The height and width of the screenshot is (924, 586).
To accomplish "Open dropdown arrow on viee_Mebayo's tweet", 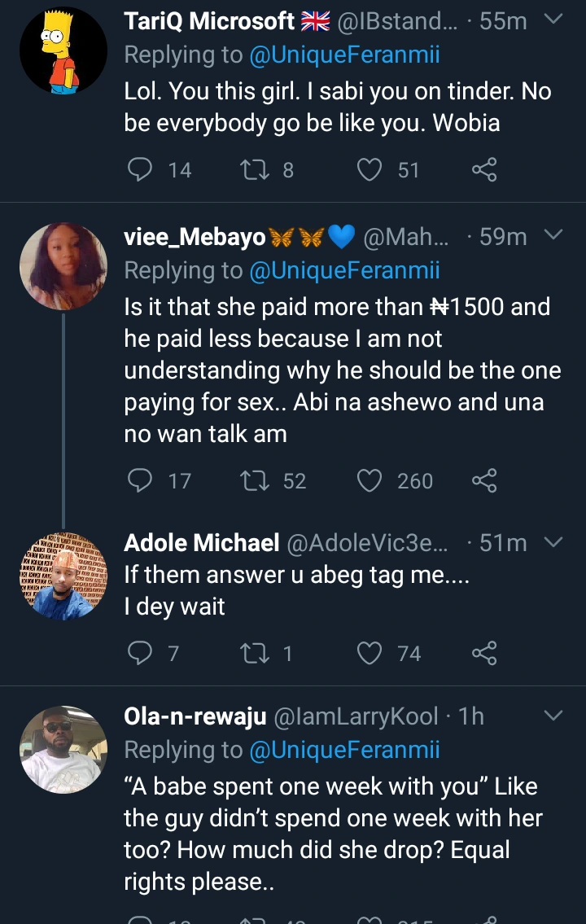I will click(x=553, y=236).
